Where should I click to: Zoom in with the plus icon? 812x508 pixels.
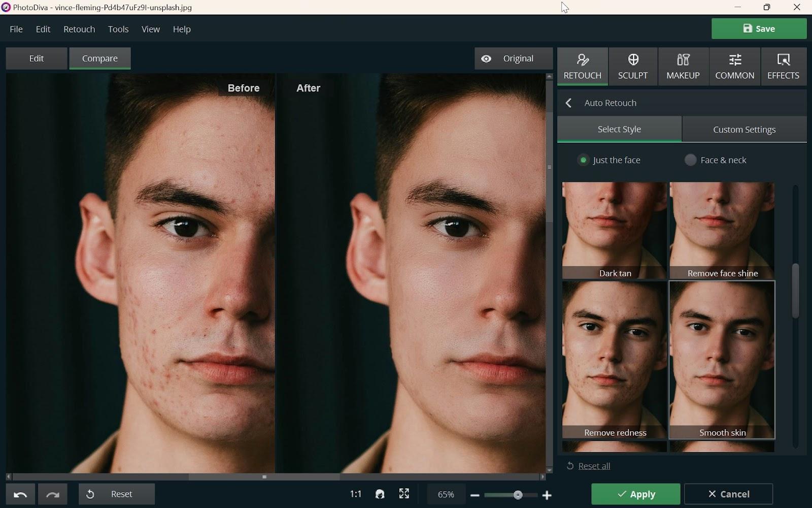point(547,495)
